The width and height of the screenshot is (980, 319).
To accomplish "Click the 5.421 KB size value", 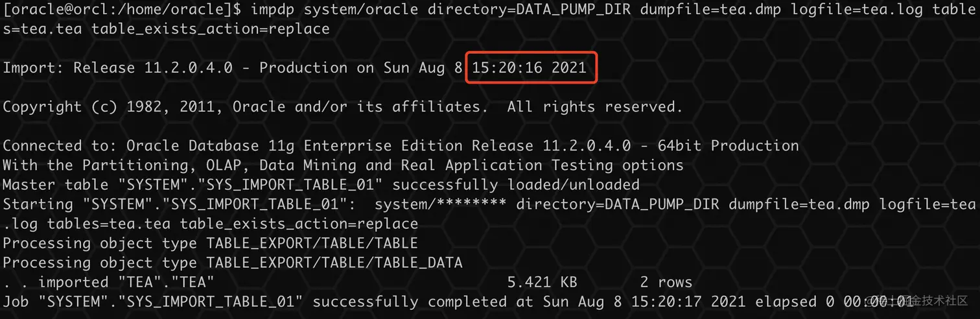I will 542,282.
